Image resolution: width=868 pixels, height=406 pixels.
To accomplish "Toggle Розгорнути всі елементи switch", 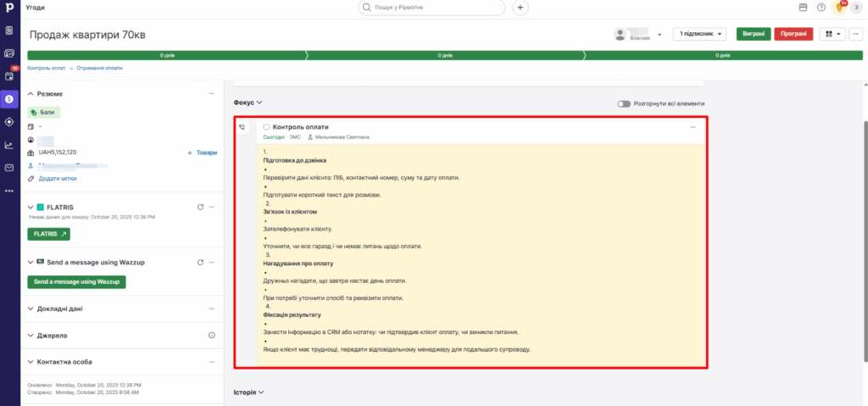I will pos(624,103).
